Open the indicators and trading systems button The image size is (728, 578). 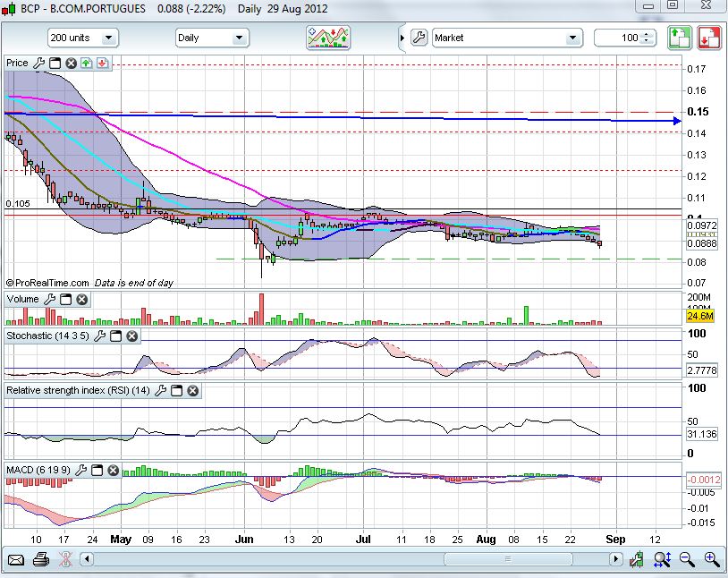328,38
